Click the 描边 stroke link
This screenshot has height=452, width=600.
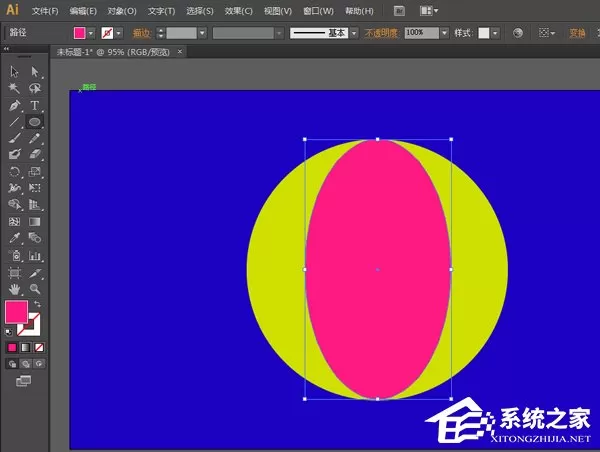pyautogui.click(x=141, y=33)
